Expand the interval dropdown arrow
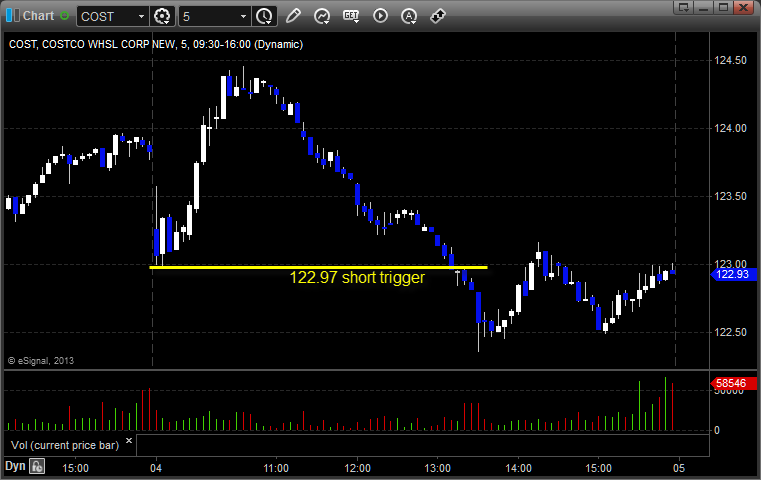Image resolution: width=761 pixels, height=480 pixels. click(244, 17)
